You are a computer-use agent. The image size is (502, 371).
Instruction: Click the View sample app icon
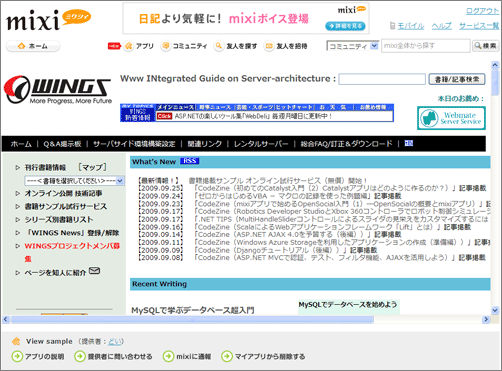coord(16,341)
